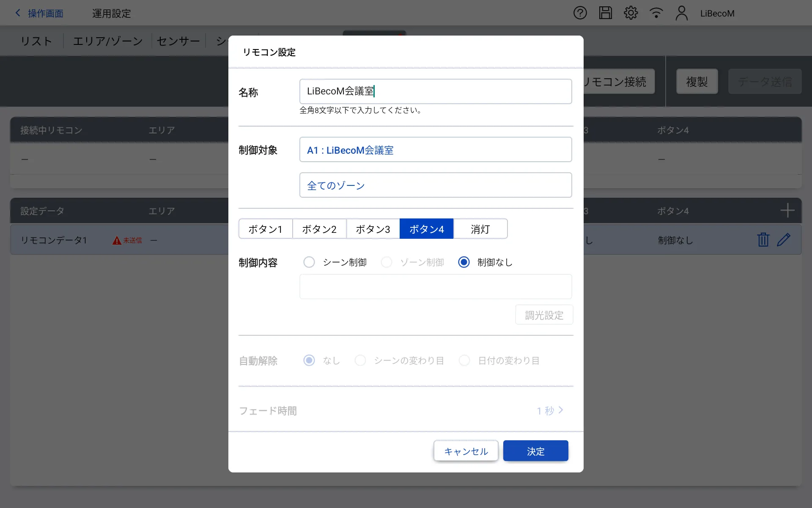Open the help question mark icon
This screenshot has height=508, width=812.
[580, 13]
